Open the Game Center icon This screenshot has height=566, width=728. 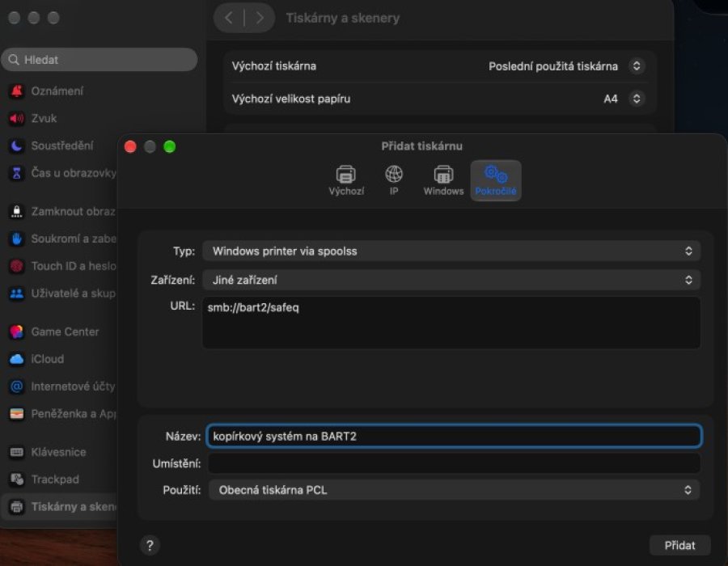(17, 332)
